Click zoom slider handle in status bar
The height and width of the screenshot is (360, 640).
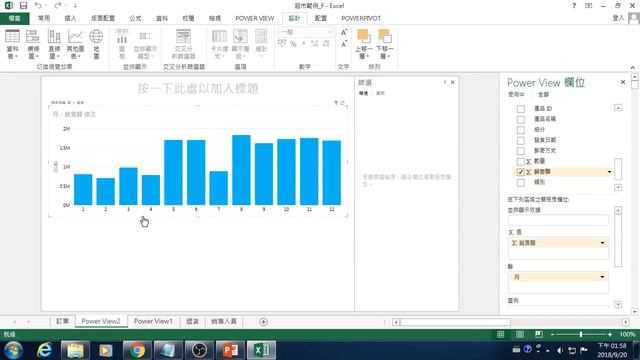580,334
